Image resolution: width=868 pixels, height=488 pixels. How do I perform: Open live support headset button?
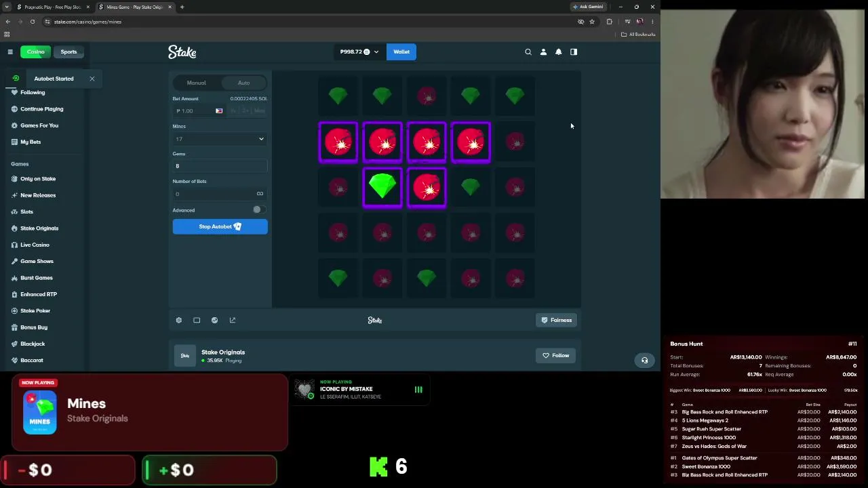(645, 360)
